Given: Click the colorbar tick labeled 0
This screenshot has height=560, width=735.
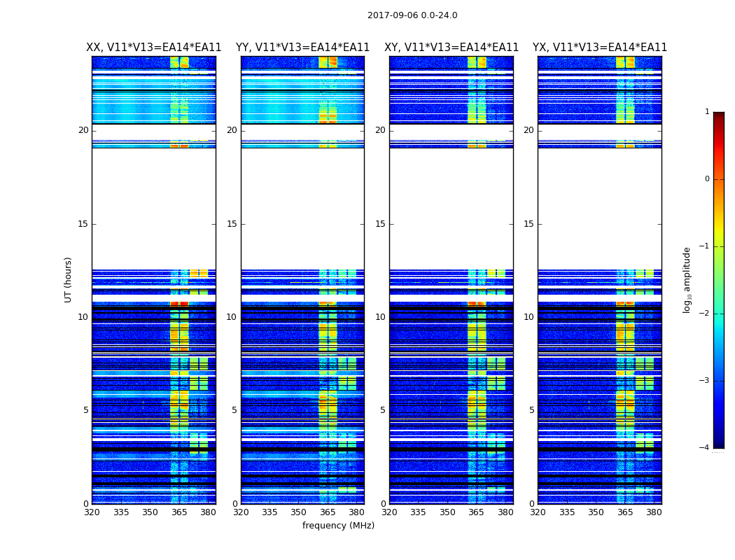Looking at the screenshot, I should 707,179.
